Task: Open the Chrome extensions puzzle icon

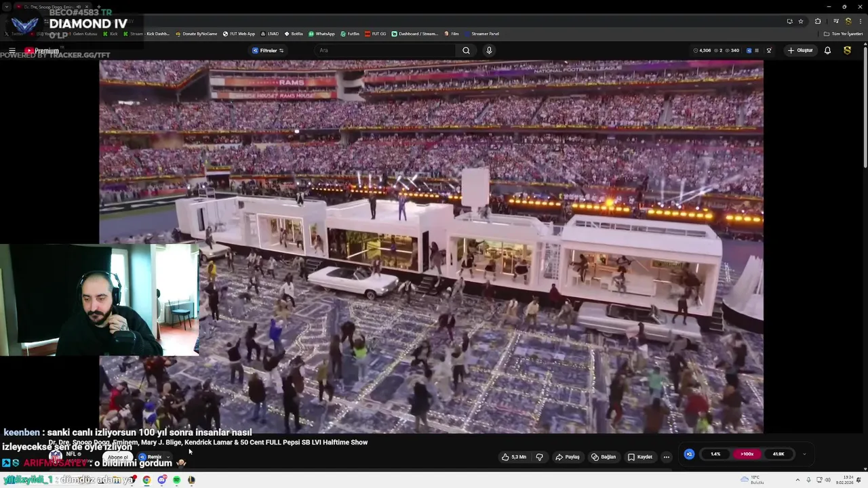Action: click(818, 21)
